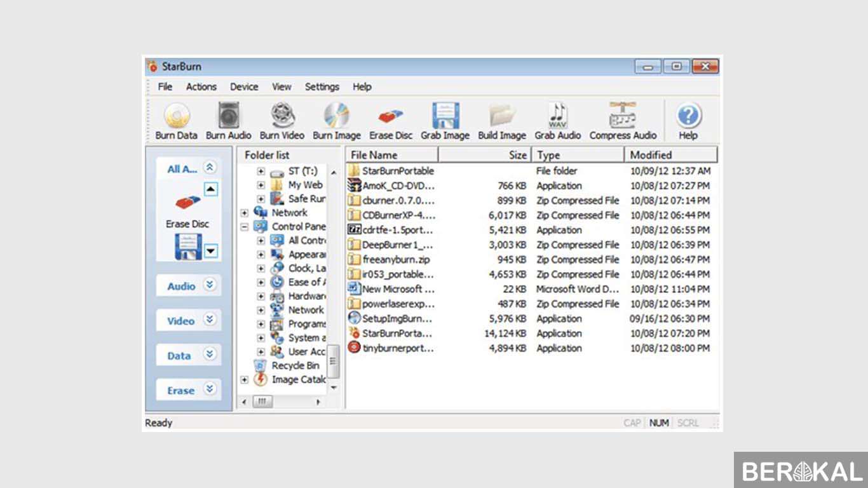Screen dimensions: 868x488
Task: Click the Image Catalog lightning icon
Action: click(x=261, y=380)
